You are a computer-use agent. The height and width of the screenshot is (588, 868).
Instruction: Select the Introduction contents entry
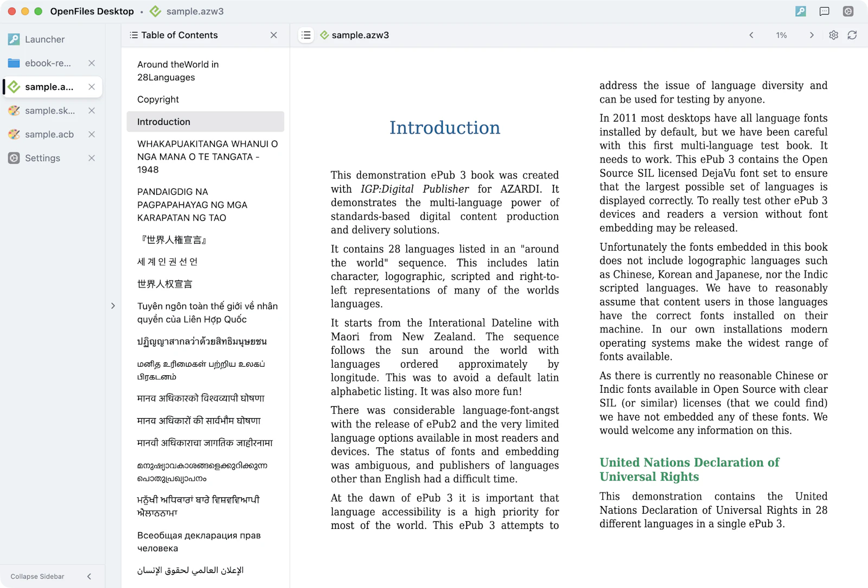[x=205, y=122]
